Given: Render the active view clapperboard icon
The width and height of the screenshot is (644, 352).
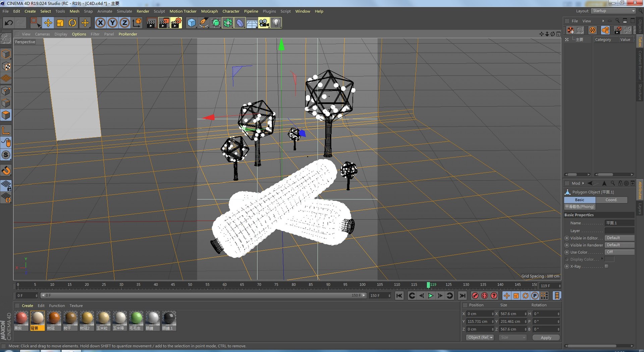Looking at the screenshot, I should (x=151, y=23).
